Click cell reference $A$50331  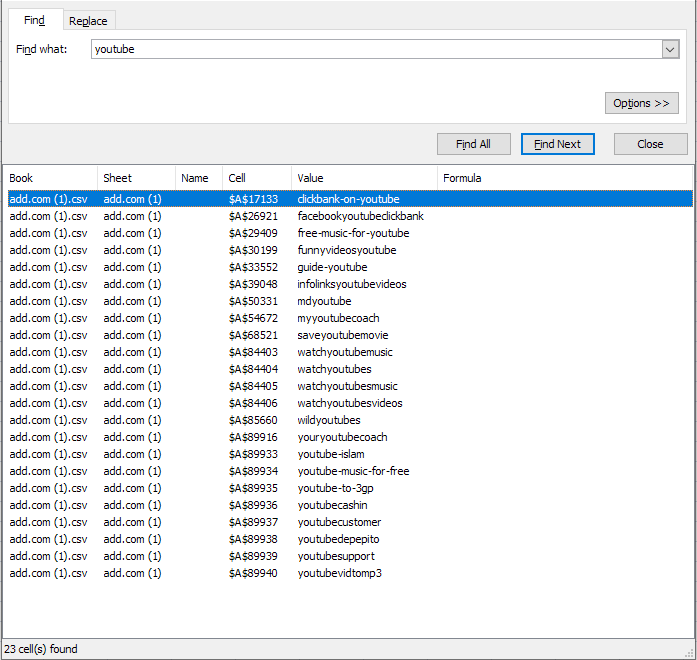pos(253,301)
